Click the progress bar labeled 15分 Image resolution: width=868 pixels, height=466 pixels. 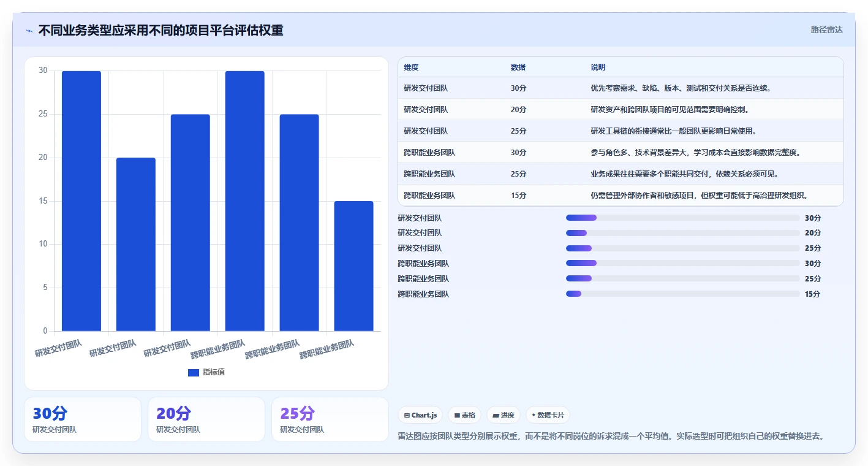click(683, 294)
